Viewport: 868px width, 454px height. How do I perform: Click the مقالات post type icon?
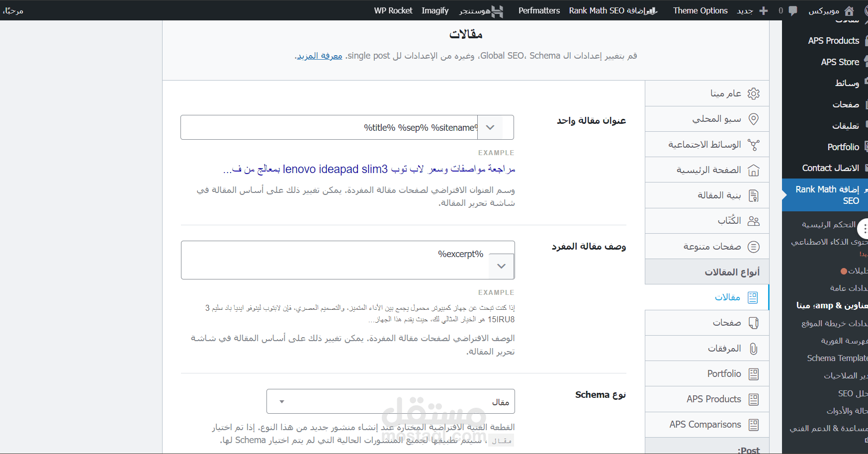point(753,297)
